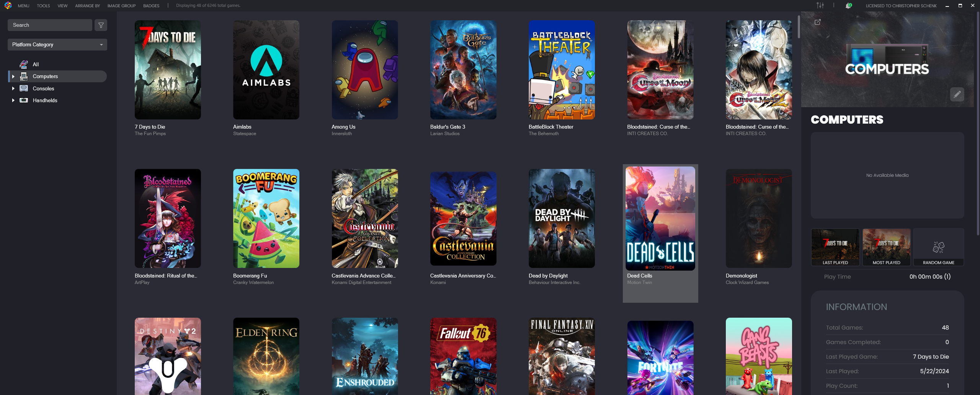Open the ARRANGE BY menu
This screenshot has height=395, width=980.
(x=87, y=6)
